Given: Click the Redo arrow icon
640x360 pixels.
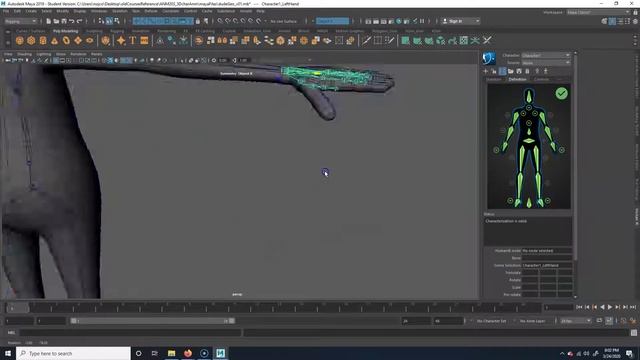Looking at the screenshot, I should [x=80, y=21].
